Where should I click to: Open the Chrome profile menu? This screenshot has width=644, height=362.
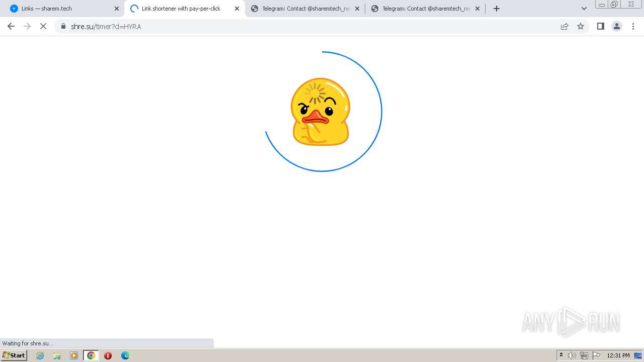point(617,26)
